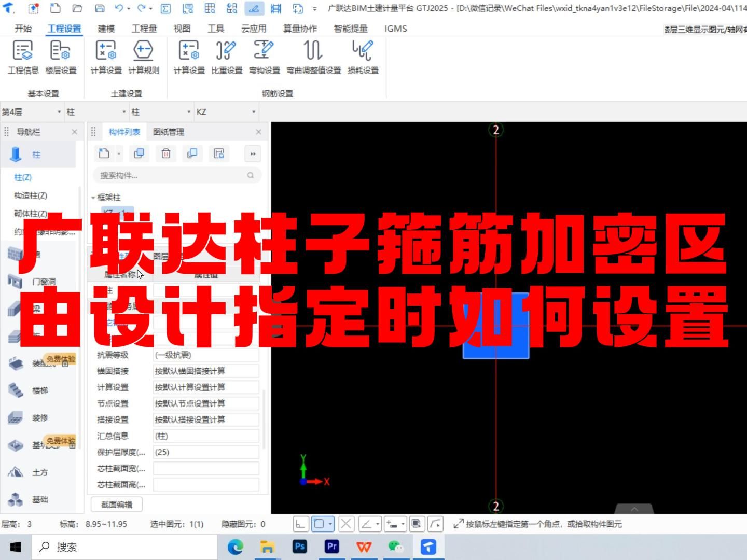Switch to the 视图 ribbon tab

click(x=182, y=29)
